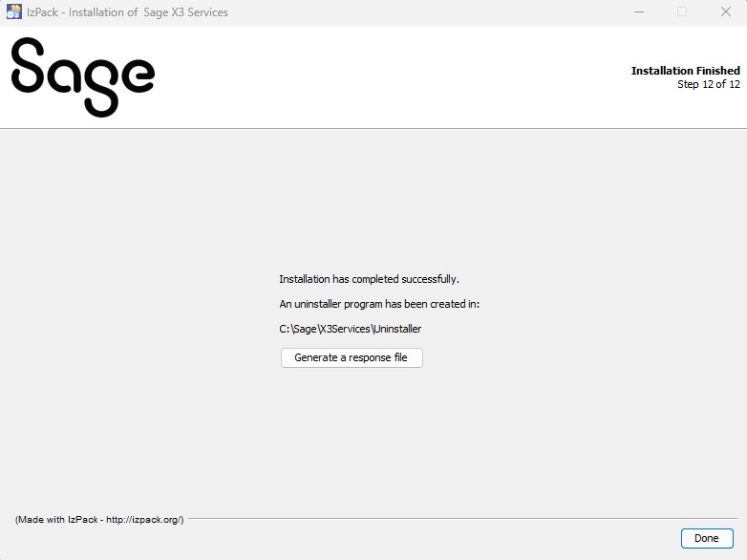Click "An uninstaller program has been created" text
Viewport: 747px width, 560px height.
point(378,304)
